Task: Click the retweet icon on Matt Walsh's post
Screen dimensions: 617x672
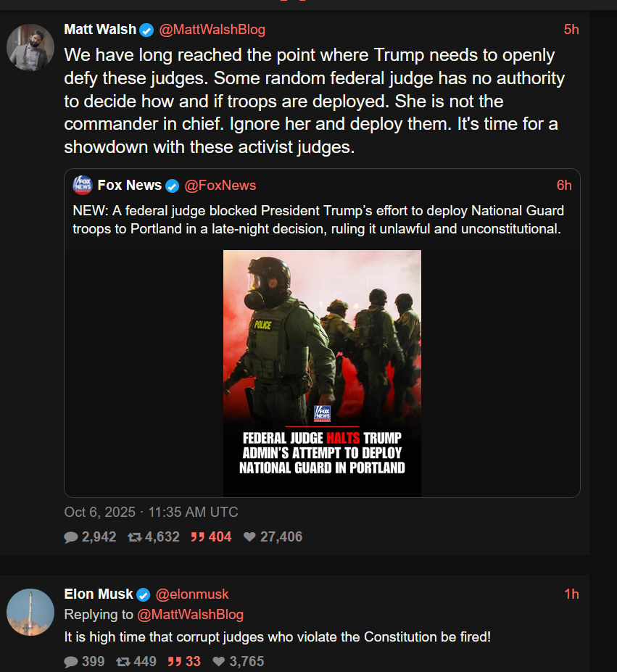Action: point(134,537)
